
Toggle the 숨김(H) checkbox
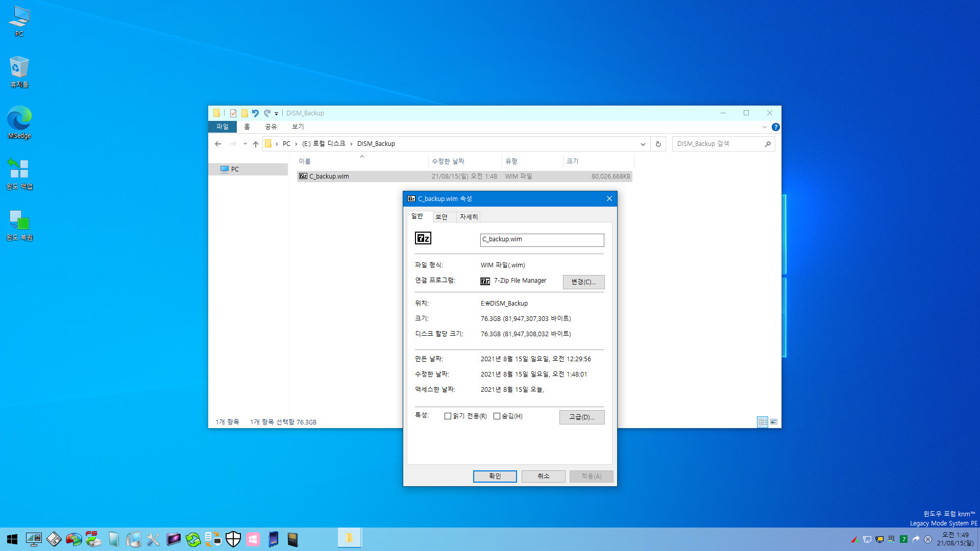pos(497,416)
